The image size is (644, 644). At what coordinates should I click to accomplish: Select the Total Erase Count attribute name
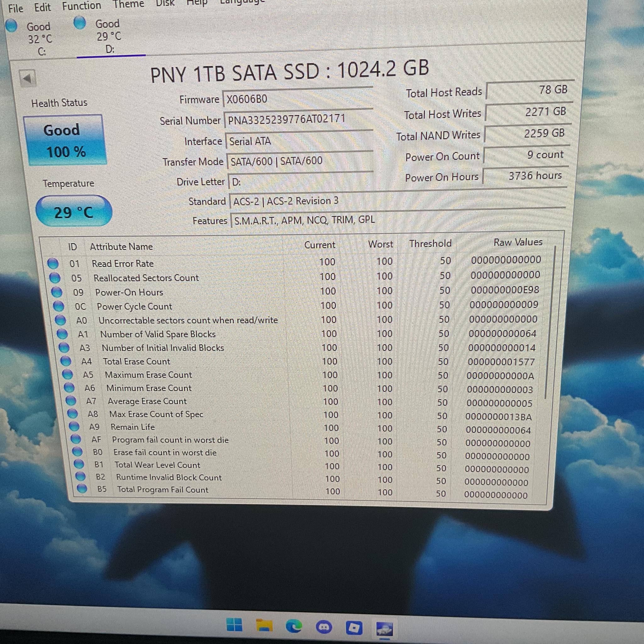click(x=137, y=361)
